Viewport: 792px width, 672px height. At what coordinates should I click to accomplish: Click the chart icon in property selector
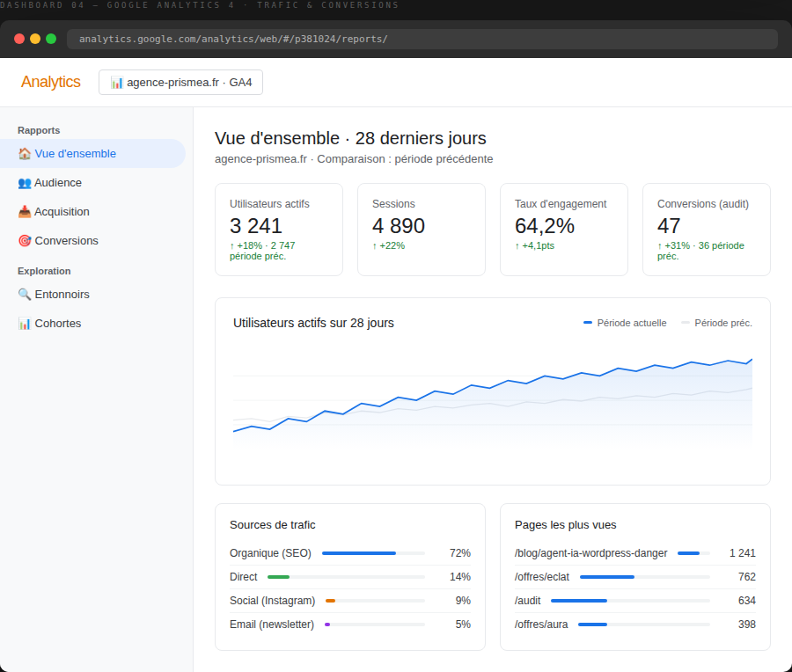pyautogui.click(x=117, y=83)
